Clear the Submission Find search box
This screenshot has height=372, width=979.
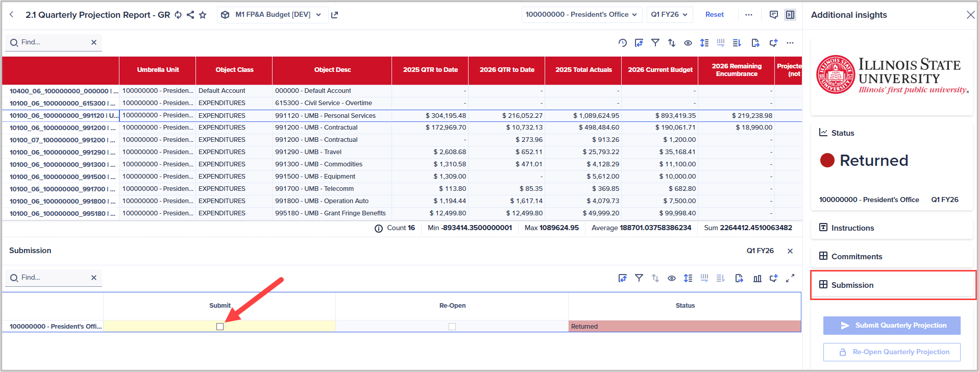pyautogui.click(x=94, y=278)
